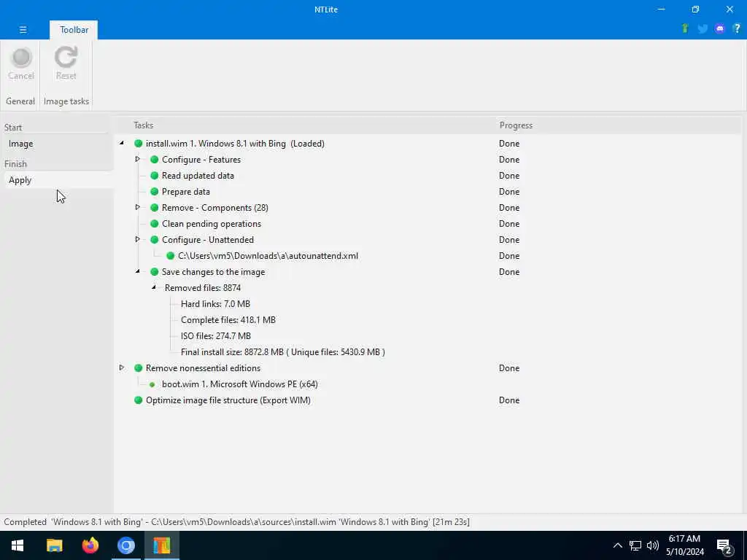Screen dimensions: 747x560
Task: Select the Toolbar ribbon tab
Action: tap(74, 29)
